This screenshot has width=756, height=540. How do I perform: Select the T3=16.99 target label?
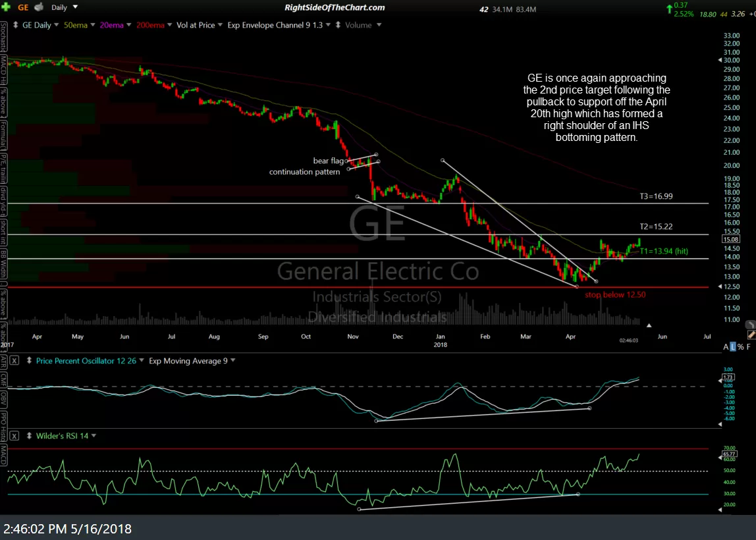click(656, 196)
